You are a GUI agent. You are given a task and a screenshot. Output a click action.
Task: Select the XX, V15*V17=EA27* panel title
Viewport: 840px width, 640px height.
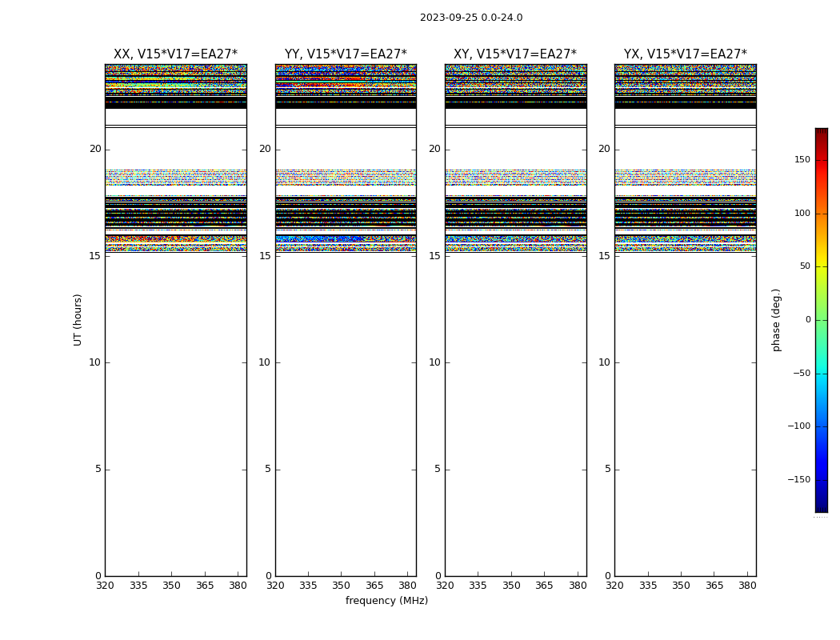click(176, 54)
